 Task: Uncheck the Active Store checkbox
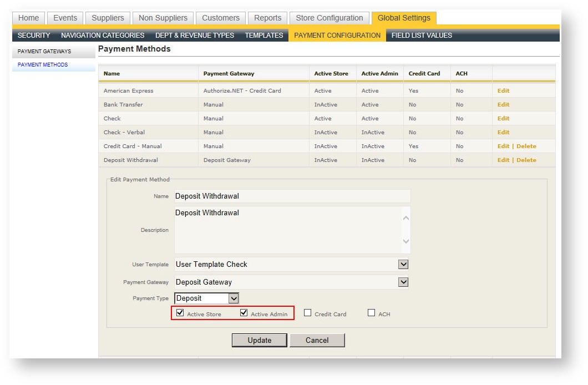[x=180, y=312]
